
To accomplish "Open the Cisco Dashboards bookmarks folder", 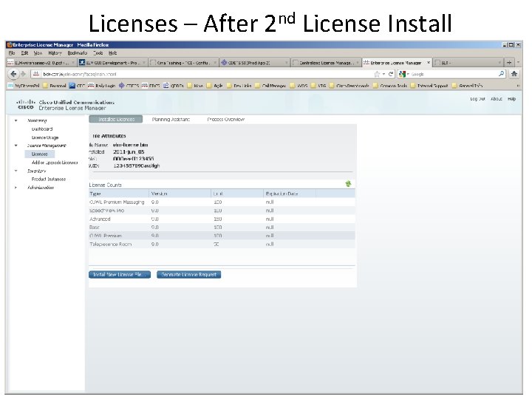I will point(349,86).
